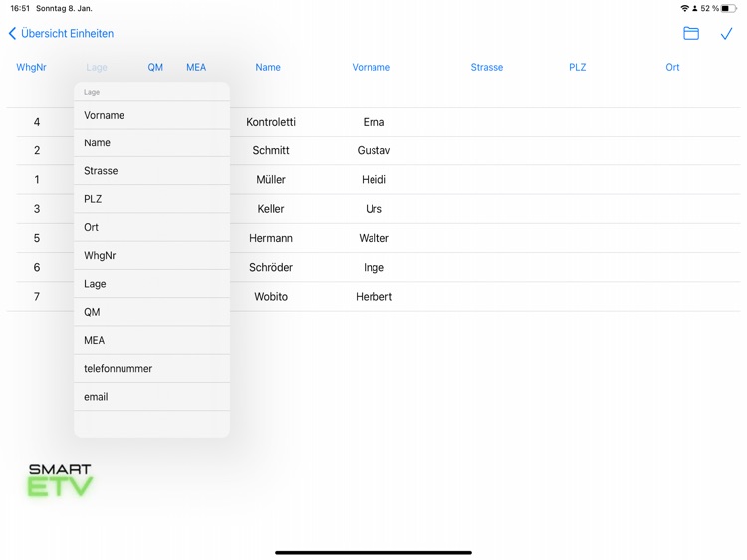Select the Kontroletti name cell

(x=271, y=122)
